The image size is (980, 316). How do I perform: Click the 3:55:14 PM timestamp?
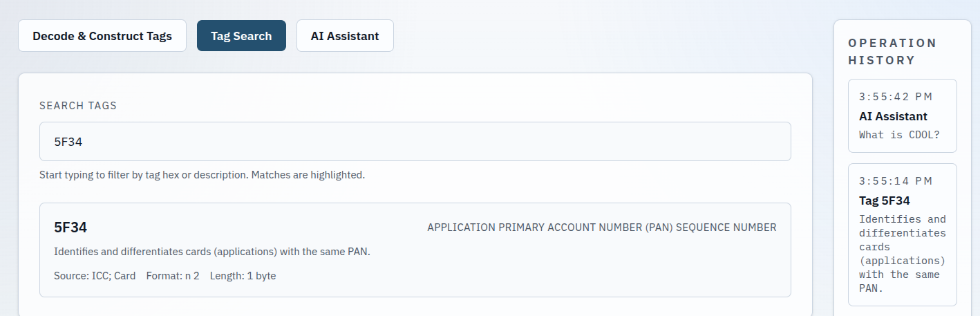(896, 181)
